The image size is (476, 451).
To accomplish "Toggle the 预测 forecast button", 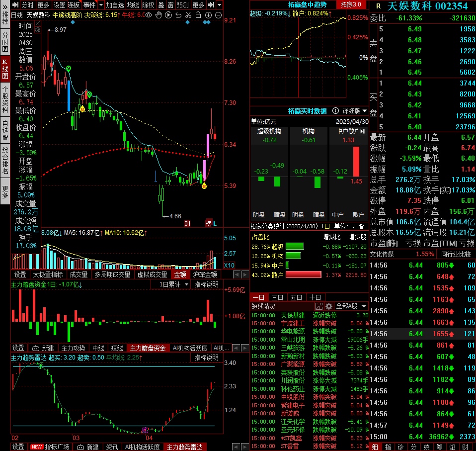I will pyautogui.click(x=182, y=5).
